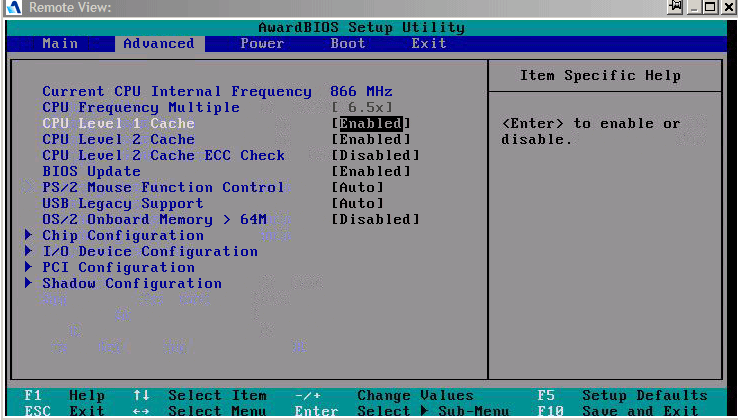
Task: Change PS/2 Mouse Function Control Auto value
Action: tap(358, 187)
